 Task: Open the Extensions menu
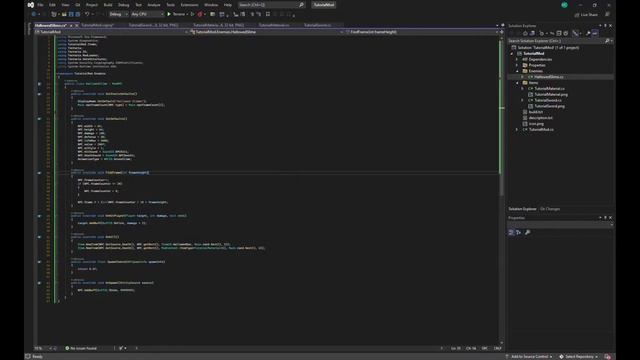[x=189, y=5]
